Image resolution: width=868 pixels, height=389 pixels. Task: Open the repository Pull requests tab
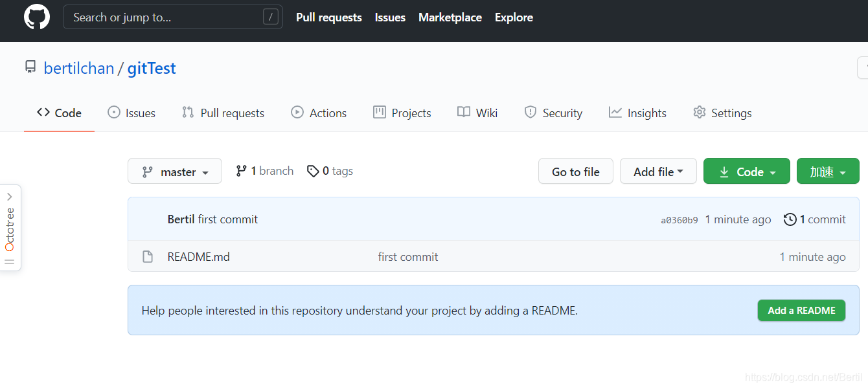click(x=223, y=113)
